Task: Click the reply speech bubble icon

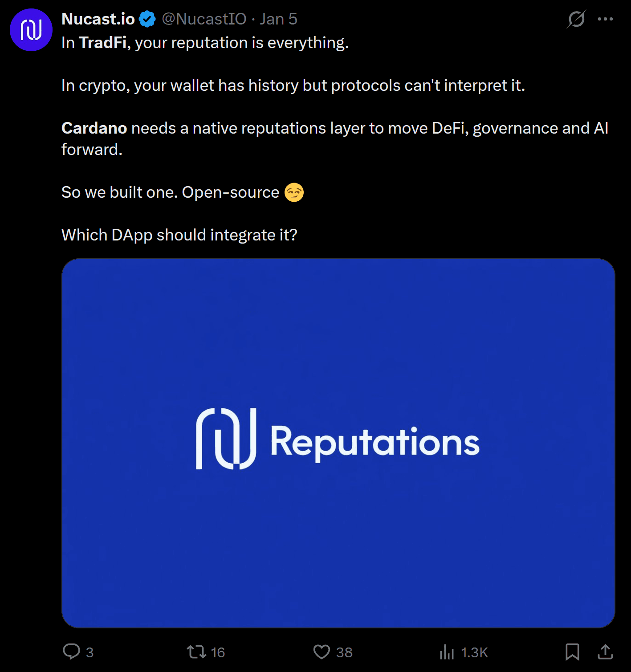Action: [x=71, y=652]
